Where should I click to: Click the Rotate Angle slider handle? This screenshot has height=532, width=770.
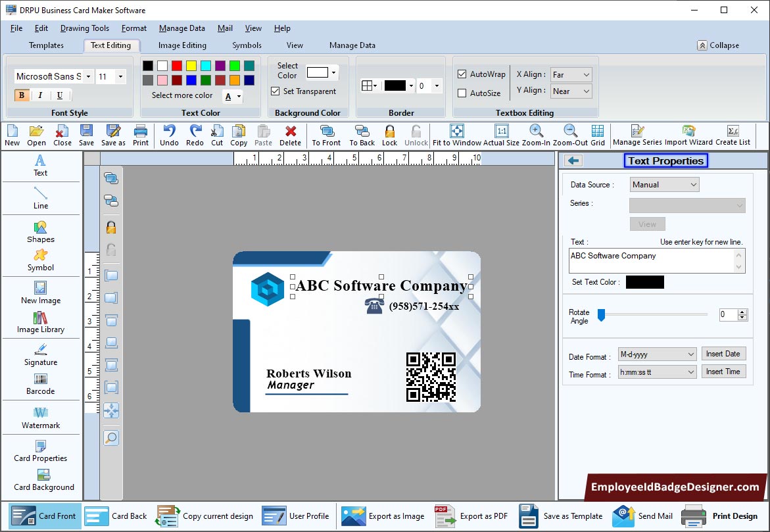coord(601,315)
